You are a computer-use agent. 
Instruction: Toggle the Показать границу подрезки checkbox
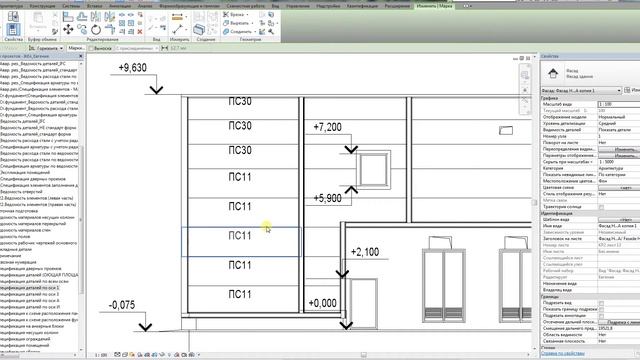coord(601,310)
